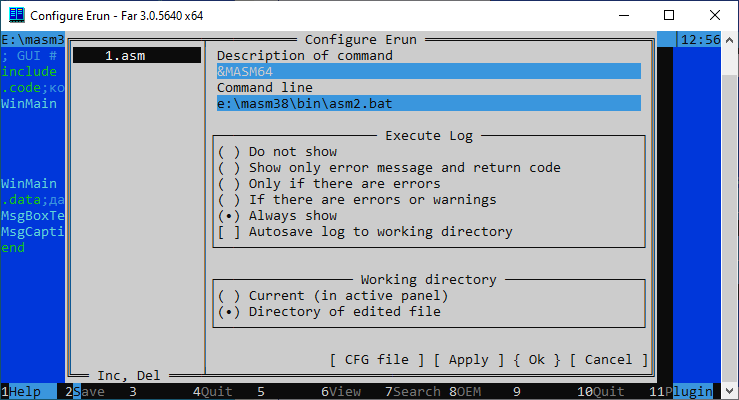Click the 11Plugin key bar item

coord(686,392)
